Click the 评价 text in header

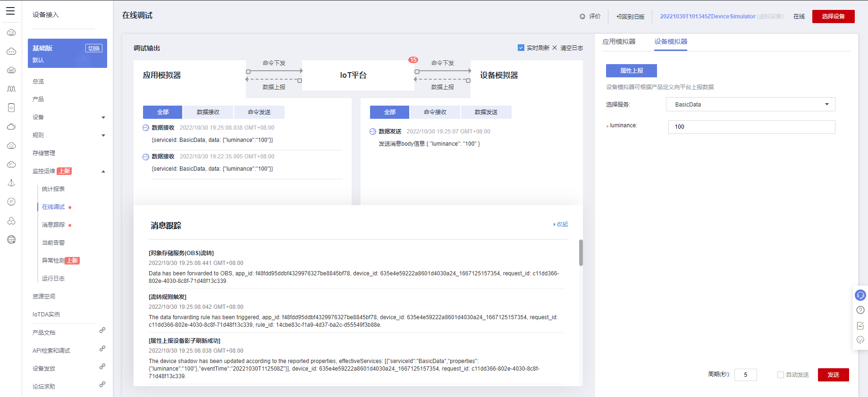(595, 17)
